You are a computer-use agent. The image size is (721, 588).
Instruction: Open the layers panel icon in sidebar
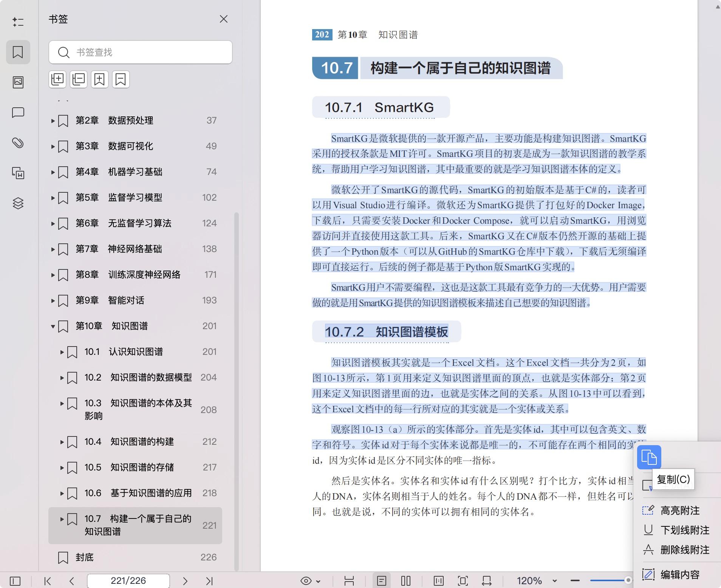point(18,203)
